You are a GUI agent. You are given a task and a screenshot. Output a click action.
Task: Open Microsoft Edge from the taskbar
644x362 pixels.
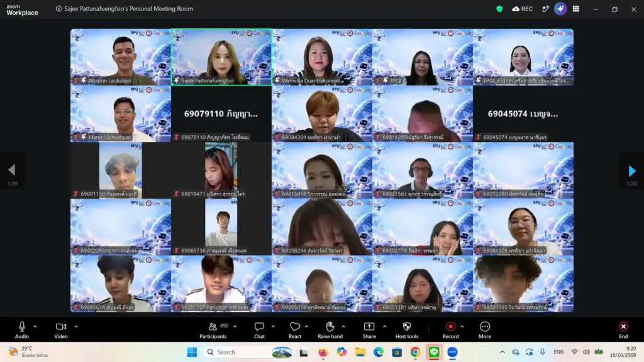tap(378, 352)
